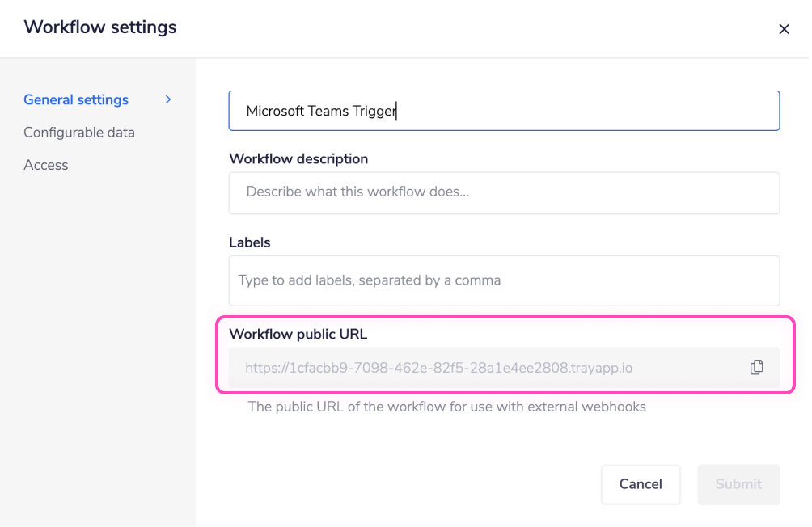
Task: Cancel the workflow settings changes
Action: point(641,484)
